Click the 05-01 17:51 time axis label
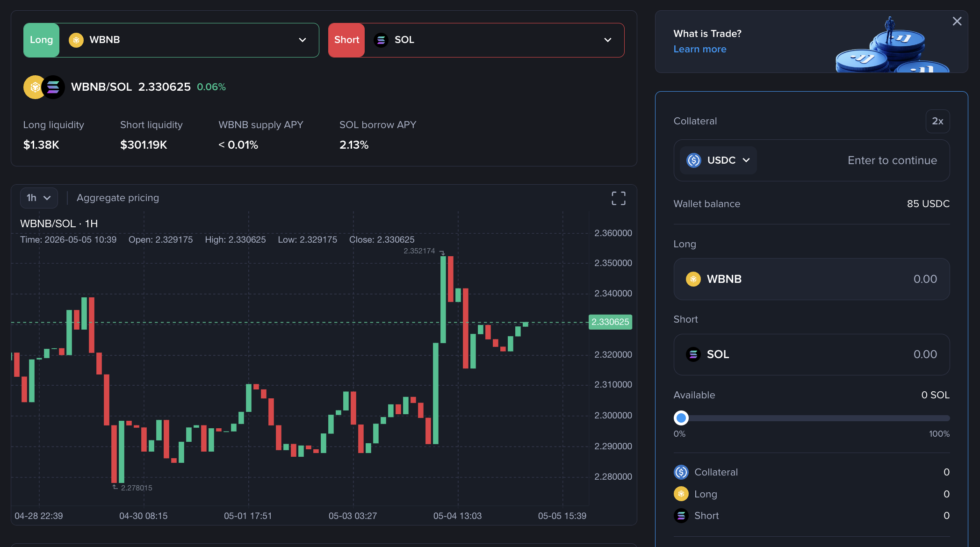The width and height of the screenshot is (980, 547). tap(248, 516)
